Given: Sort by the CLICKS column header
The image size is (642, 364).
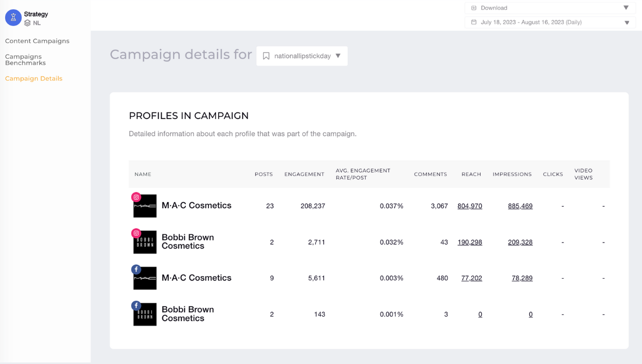Looking at the screenshot, I should coord(553,175).
